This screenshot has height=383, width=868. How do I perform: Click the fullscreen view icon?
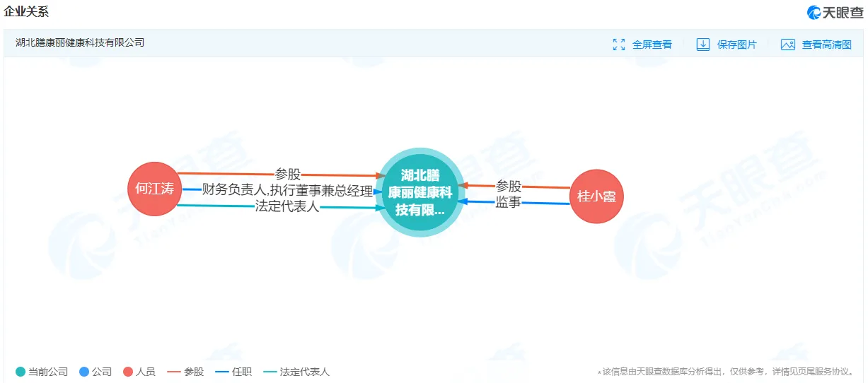619,45
